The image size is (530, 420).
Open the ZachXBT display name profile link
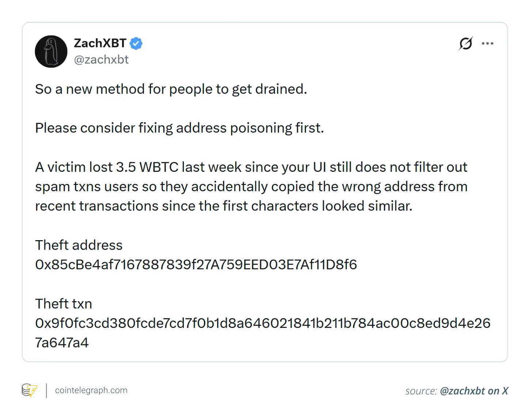tap(101, 43)
